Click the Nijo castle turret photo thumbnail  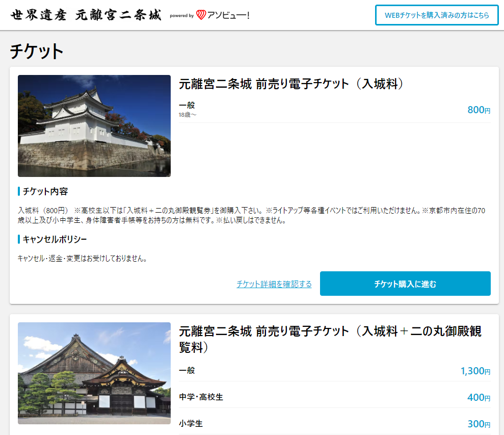click(x=94, y=126)
